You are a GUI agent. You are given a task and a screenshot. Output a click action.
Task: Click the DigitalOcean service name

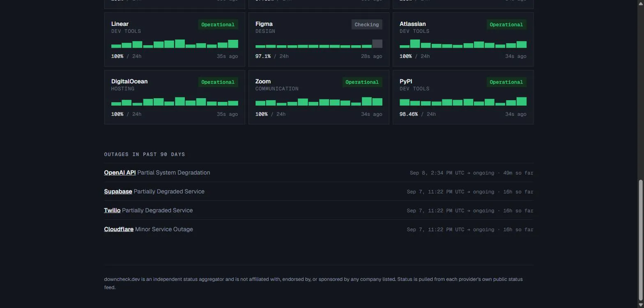[129, 81]
